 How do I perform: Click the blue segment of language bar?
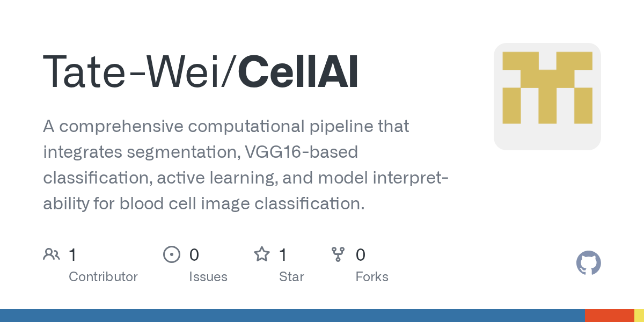[x=292, y=316]
